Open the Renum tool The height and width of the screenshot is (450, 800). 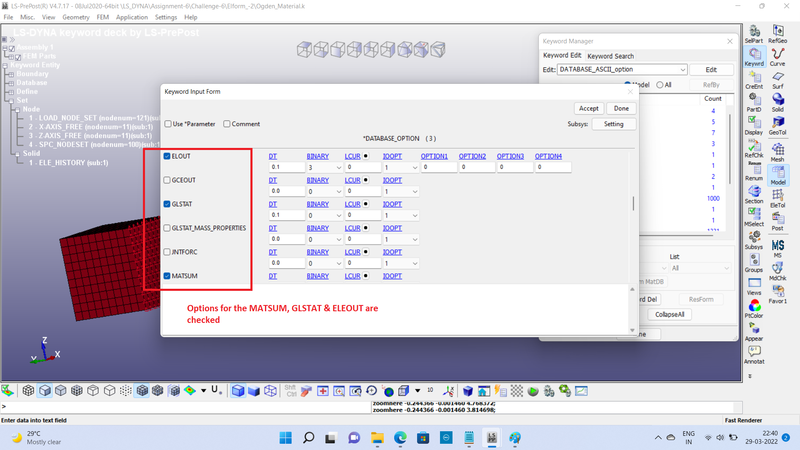coord(754,171)
